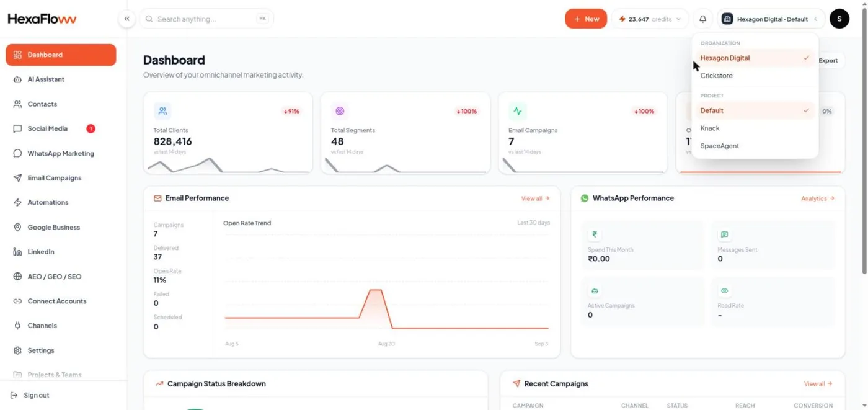This screenshot has width=868, height=410.
Task: Click the Total Clients users icon
Action: tap(162, 111)
